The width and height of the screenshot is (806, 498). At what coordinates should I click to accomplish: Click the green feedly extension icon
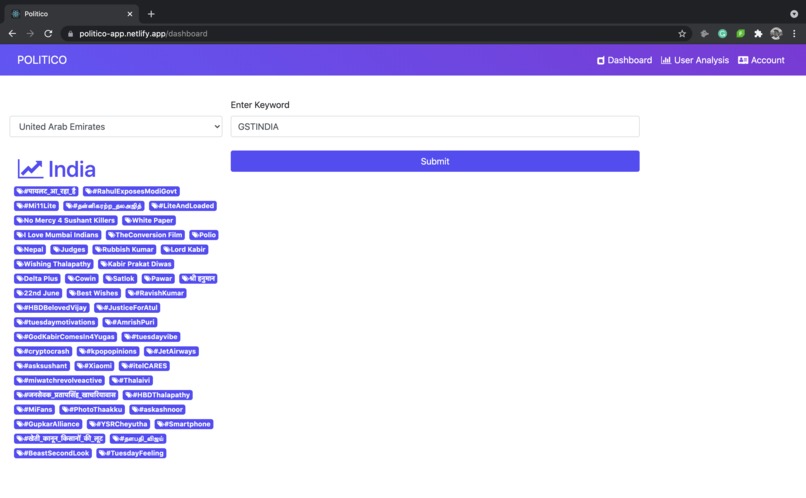point(740,33)
